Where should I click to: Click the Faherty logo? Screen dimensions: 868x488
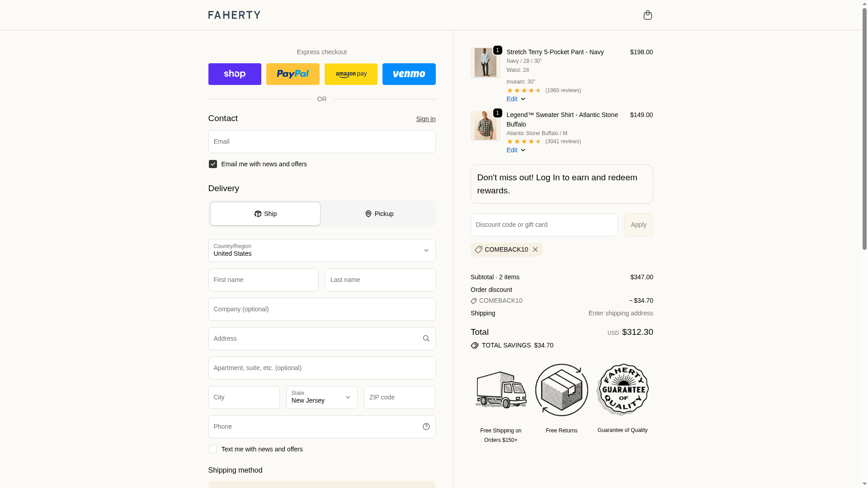[x=234, y=15]
